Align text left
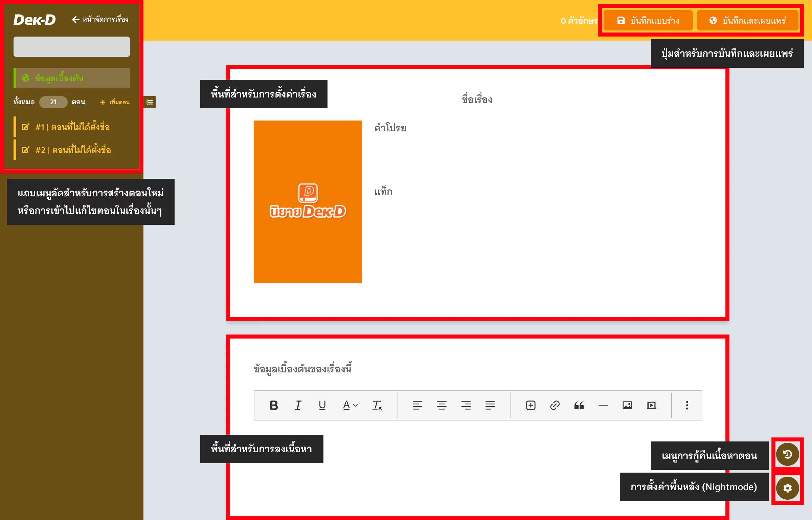This screenshot has width=812, height=520. (418, 405)
